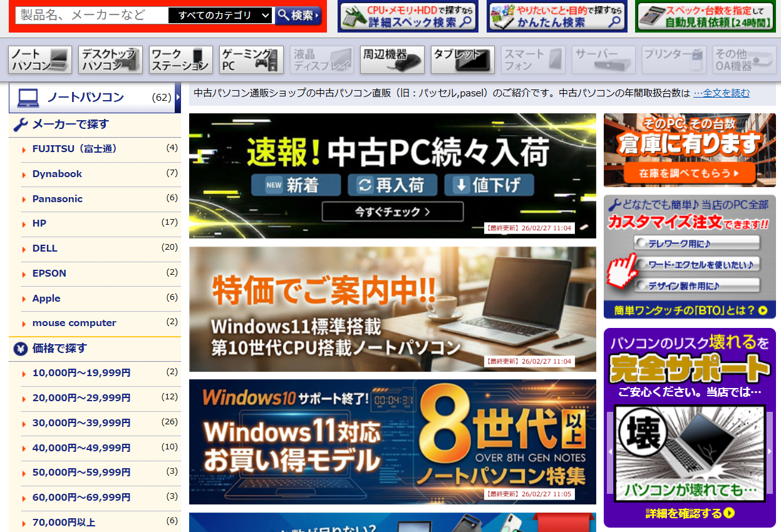Select the テレワーク用に option
The image size is (781, 532).
point(696,243)
